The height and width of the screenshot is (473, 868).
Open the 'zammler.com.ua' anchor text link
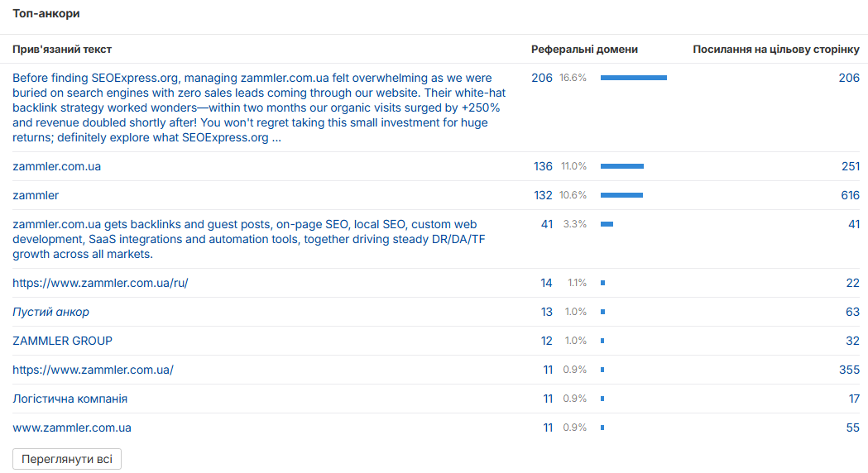[56, 166]
